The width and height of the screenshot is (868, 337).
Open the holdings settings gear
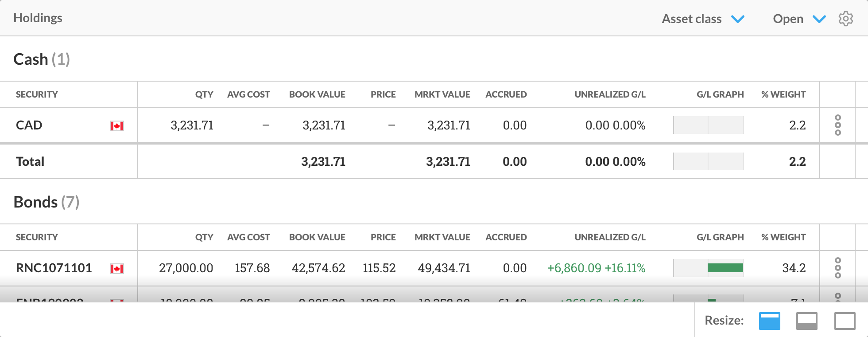click(845, 19)
